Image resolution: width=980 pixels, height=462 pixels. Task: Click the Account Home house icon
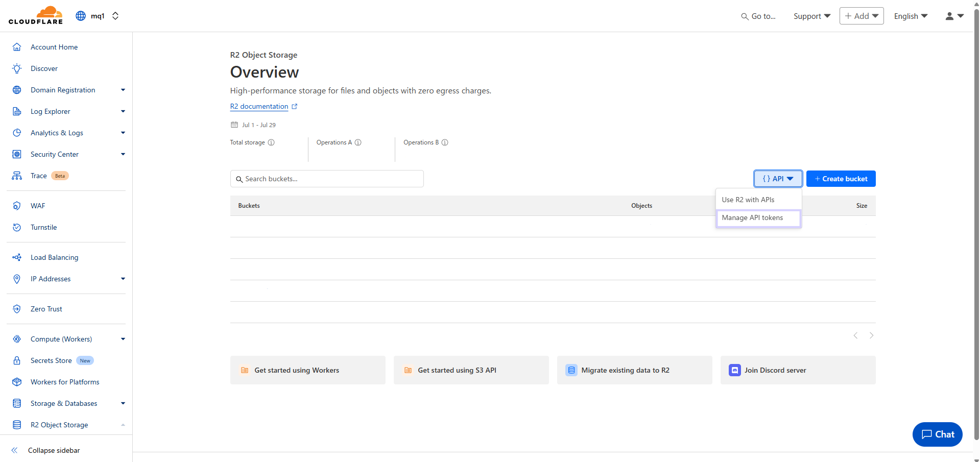coord(17,47)
